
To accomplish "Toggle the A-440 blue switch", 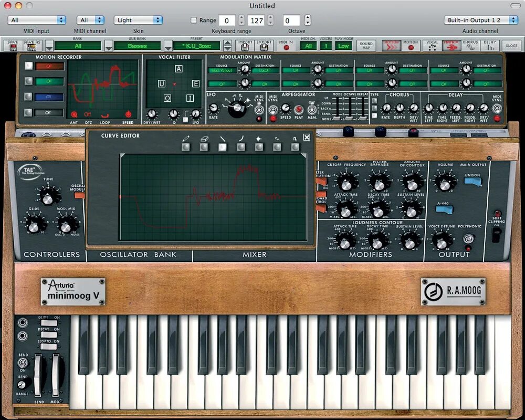I will pyautogui.click(x=444, y=209).
